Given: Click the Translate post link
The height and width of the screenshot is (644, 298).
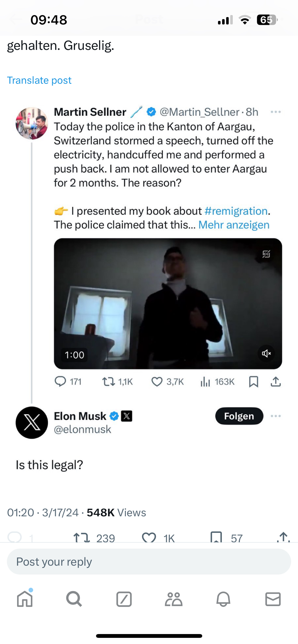Looking at the screenshot, I should [39, 80].
